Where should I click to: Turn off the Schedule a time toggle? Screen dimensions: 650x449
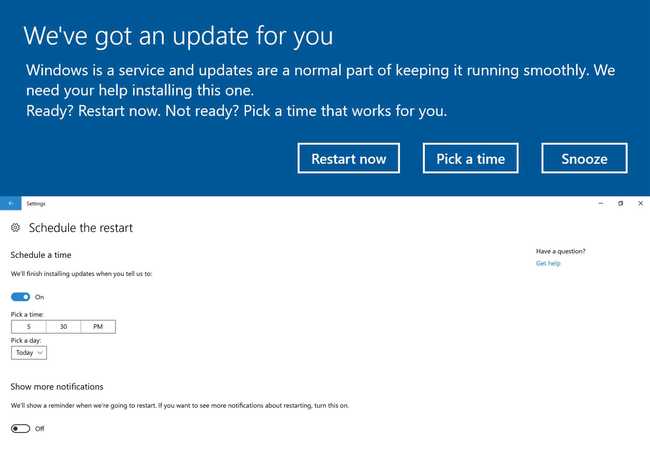click(x=20, y=297)
